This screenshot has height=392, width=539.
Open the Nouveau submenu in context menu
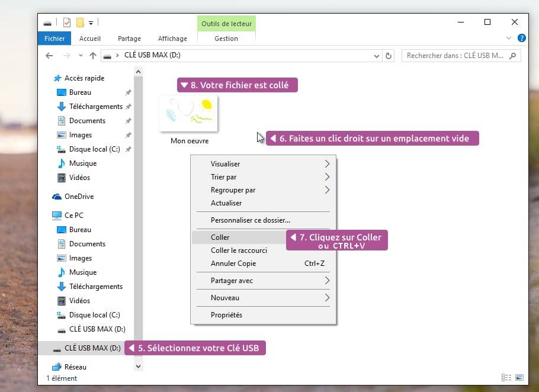pos(225,298)
